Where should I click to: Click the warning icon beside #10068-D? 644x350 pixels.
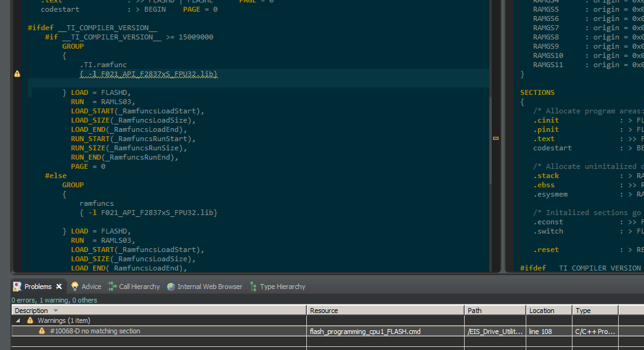coord(42,331)
